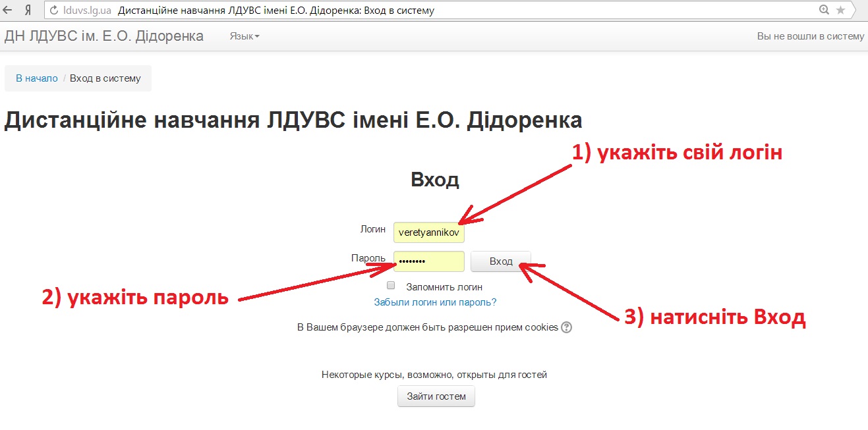Click the Вход form heading
This screenshot has height=430, width=868.
pyautogui.click(x=435, y=180)
